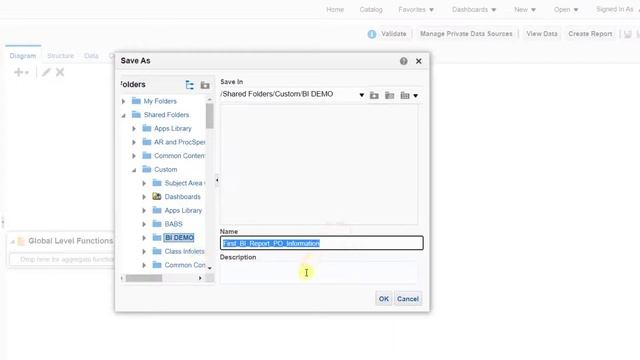Open the Home link in header
This screenshot has width=640, height=360.
(335, 9)
